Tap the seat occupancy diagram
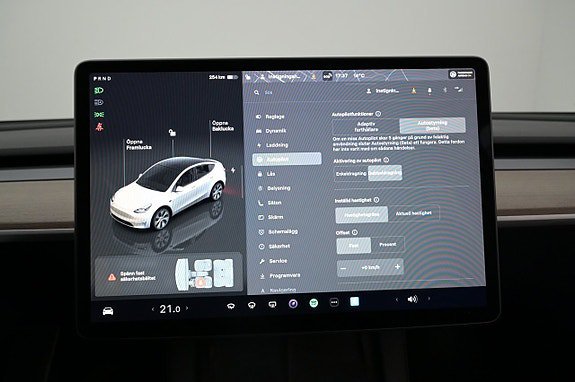 (x=204, y=274)
